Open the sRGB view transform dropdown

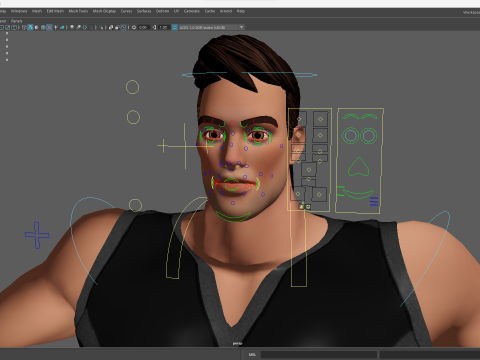tap(212, 27)
